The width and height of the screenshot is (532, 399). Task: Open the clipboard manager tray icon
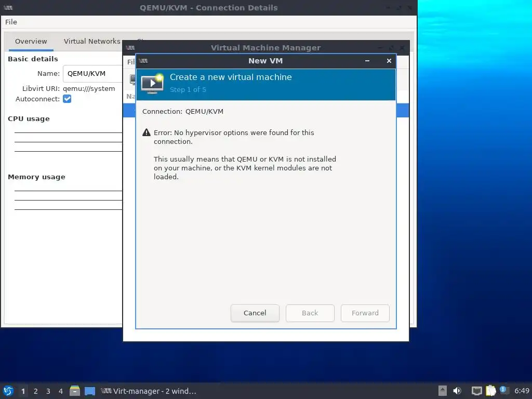490,391
